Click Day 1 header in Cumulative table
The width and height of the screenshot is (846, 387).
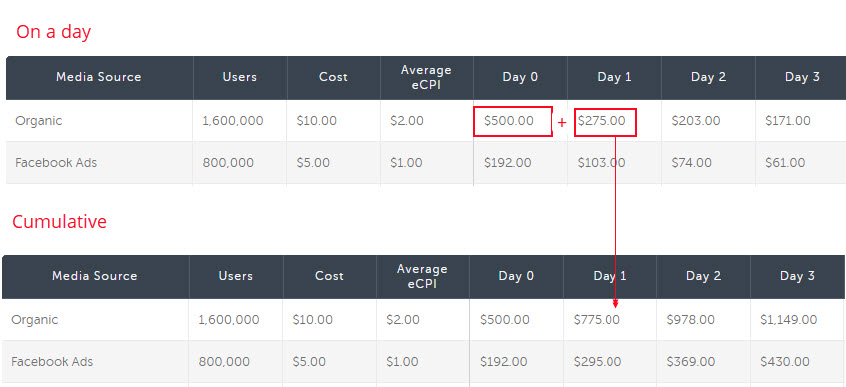point(610,276)
